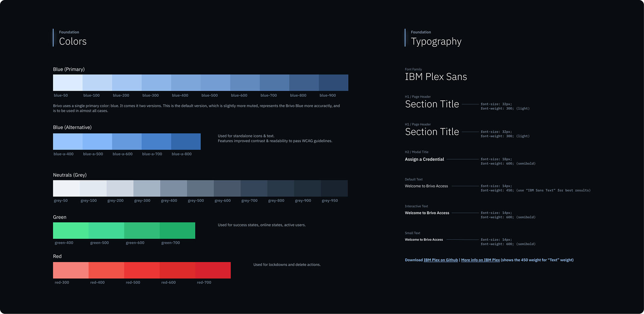Click the lockdowns and delete actions description
The image size is (644, 314).
(287, 265)
